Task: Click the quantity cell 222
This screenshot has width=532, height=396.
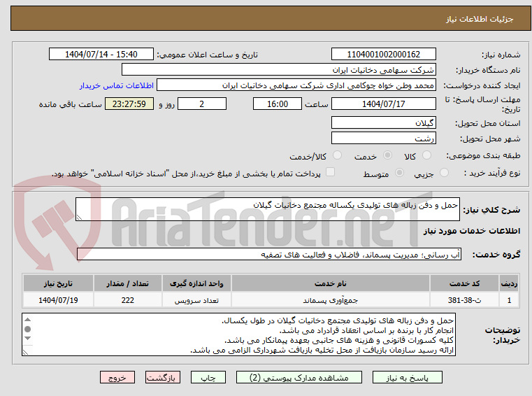Action: click(x=127, y=300)
